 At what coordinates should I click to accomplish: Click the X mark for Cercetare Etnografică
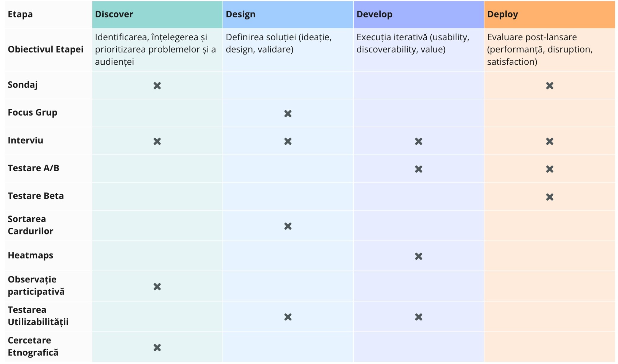coord(157,347)
